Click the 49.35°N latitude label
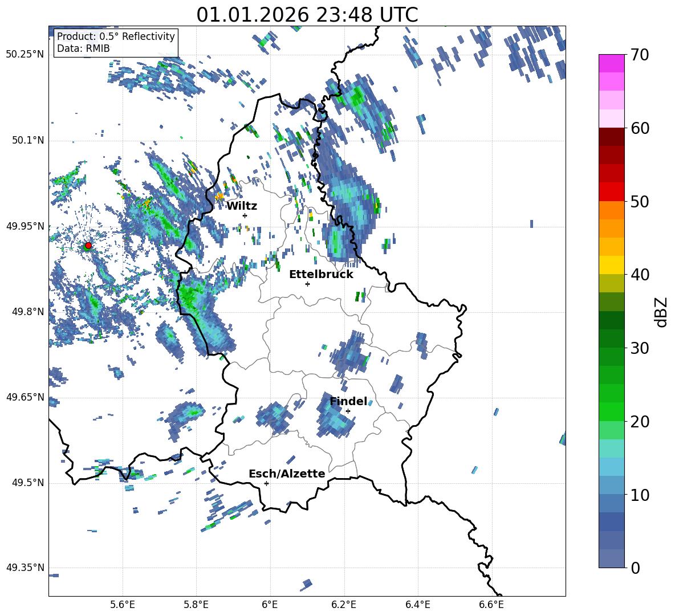Viewport: 675px width, 616px height. pos(25,568)
